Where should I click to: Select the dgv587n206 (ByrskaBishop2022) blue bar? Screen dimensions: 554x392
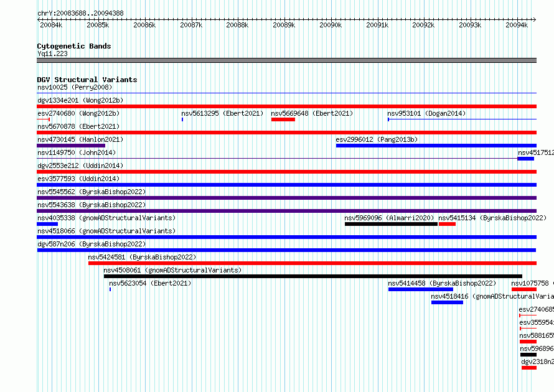[x=286, y=250]
